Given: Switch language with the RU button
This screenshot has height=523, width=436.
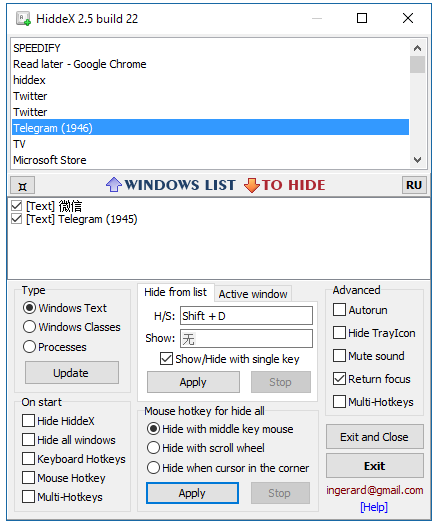Looking at the screenshot, I should point(414,185).
